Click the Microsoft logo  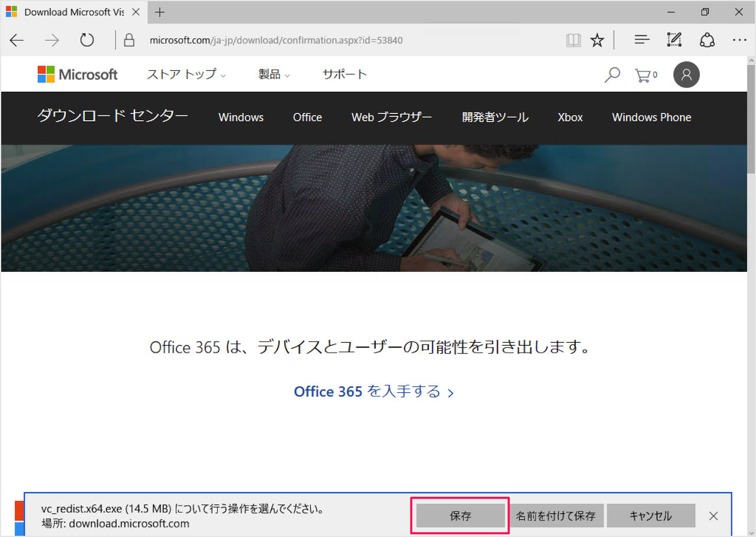coord(77,74)
